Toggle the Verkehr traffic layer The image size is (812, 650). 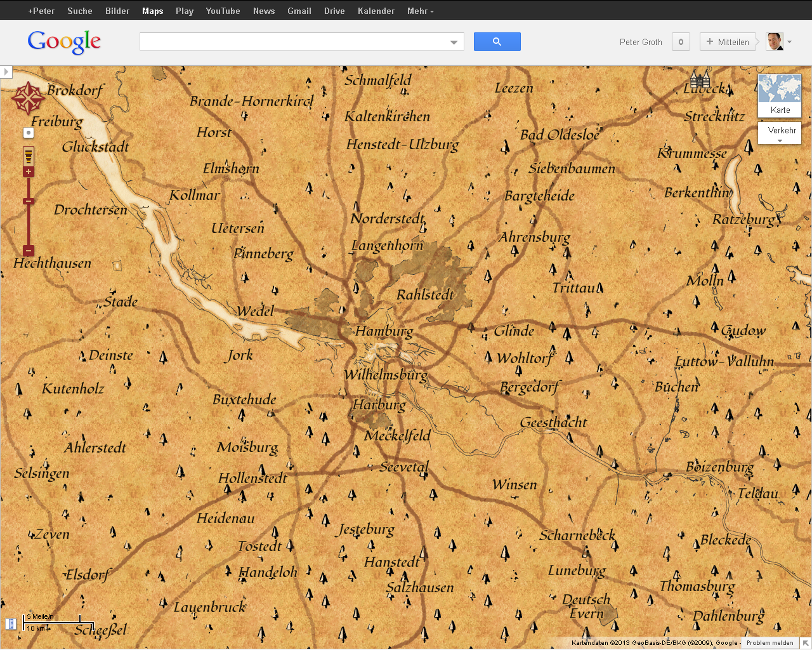coord(779,130)
